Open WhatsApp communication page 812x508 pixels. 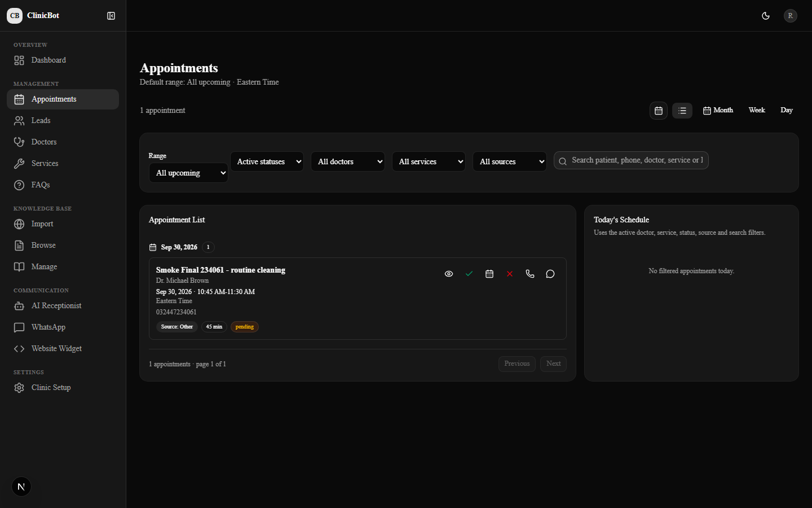coord(63,327)
